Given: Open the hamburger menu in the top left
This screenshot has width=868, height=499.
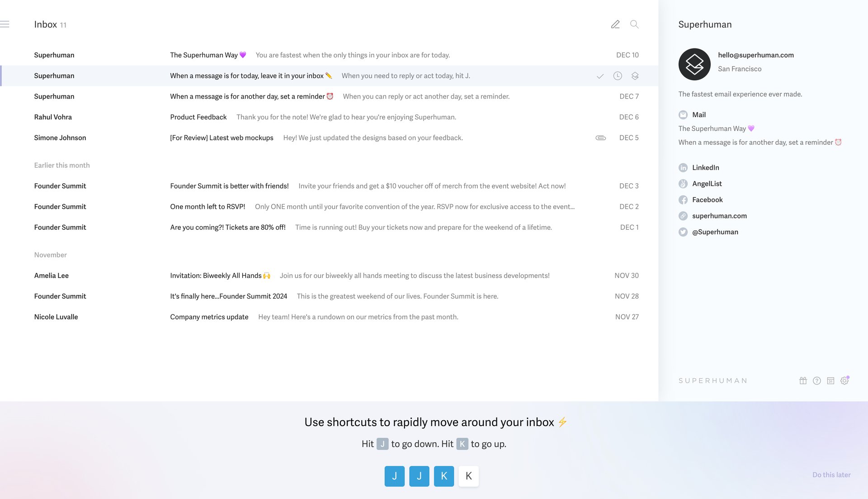Looking at the screenshot, I should 5,23.
